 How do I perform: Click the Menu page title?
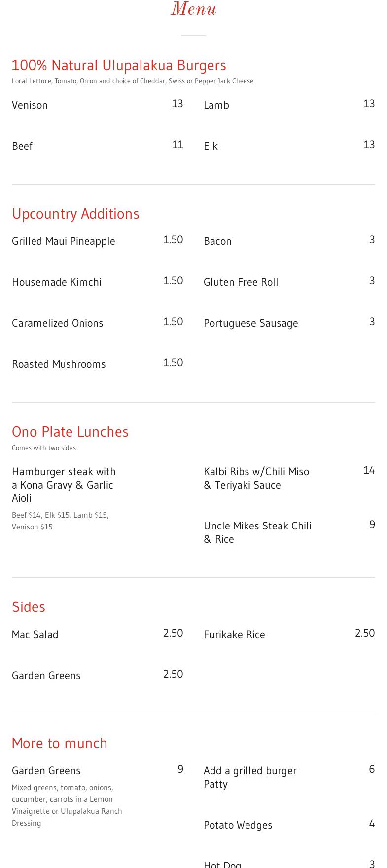(x=193, y=9)
